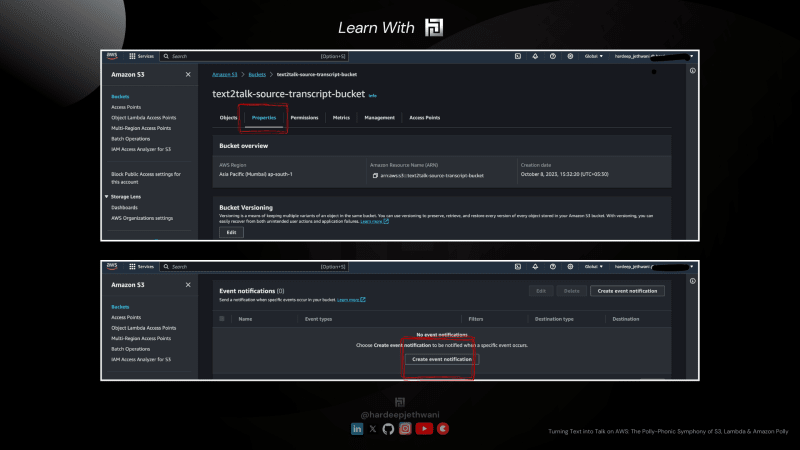The height and width of the screenshot is (450, 800).
Task: Open the red round icon after YouTube
Action: tap(443, 429)
